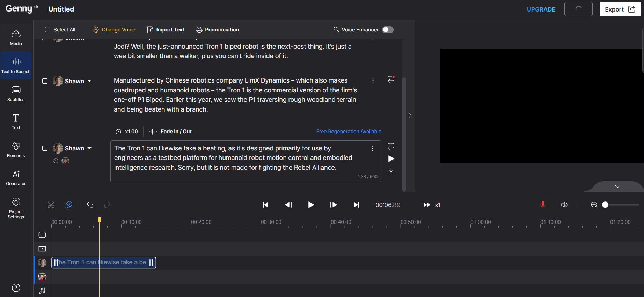
Task: Click the video track icon
Action: click(x=42, y=249)
